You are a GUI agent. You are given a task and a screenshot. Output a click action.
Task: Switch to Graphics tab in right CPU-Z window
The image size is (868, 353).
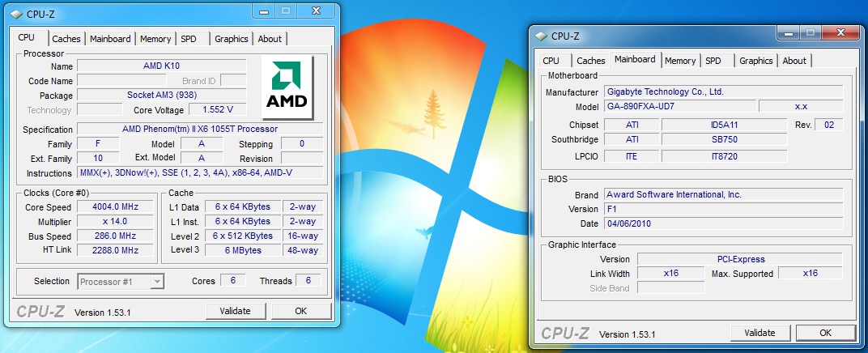(x=755, y=61)
